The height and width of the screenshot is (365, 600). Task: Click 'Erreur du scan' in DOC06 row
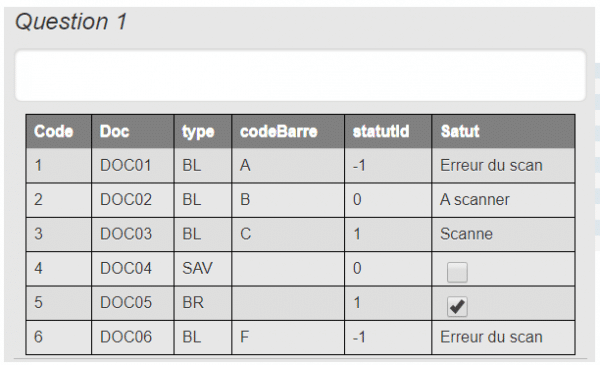491,337
